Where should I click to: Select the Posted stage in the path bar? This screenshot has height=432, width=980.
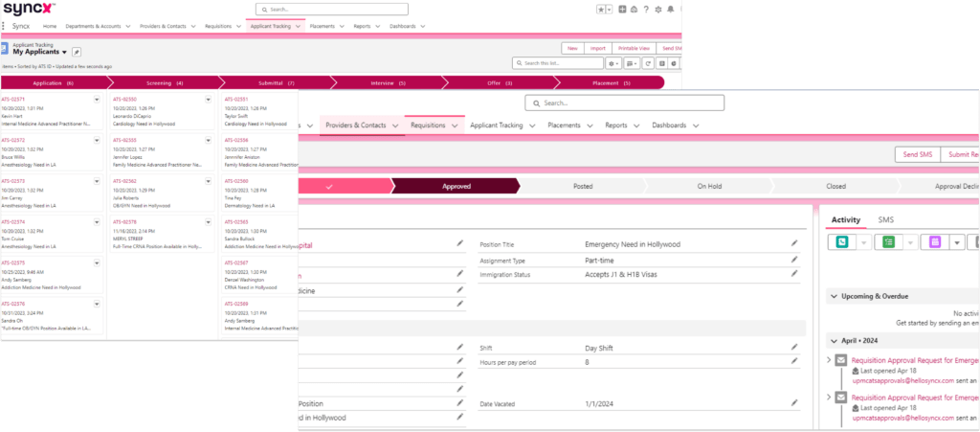[582, 186]
